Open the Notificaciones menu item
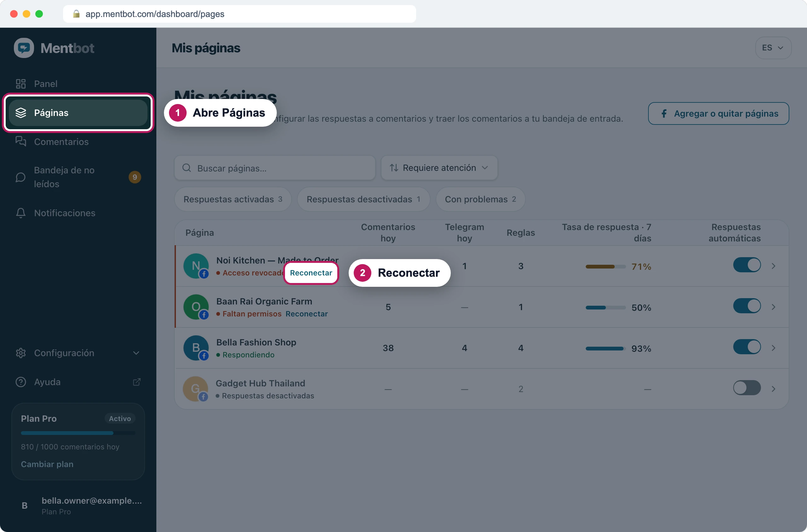This screenshot has height=532, width=807. pos(78,213)
